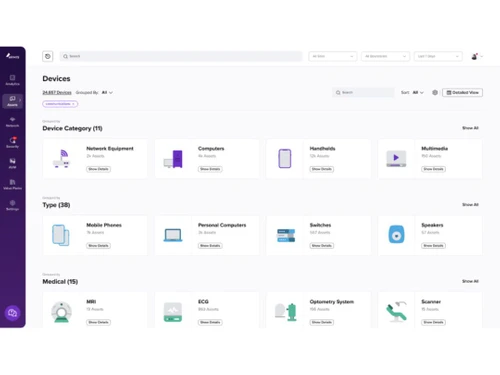Image resolution: width=500 pixels, height=375 pixels.
Task: Open the All Sites dropdown
Action: tap(333, 56)
